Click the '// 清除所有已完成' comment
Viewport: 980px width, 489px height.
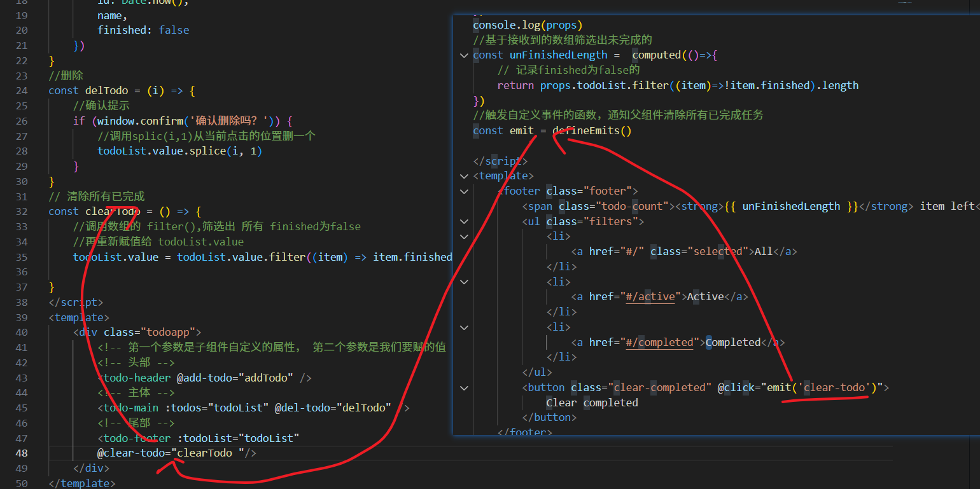click(97, 196)
